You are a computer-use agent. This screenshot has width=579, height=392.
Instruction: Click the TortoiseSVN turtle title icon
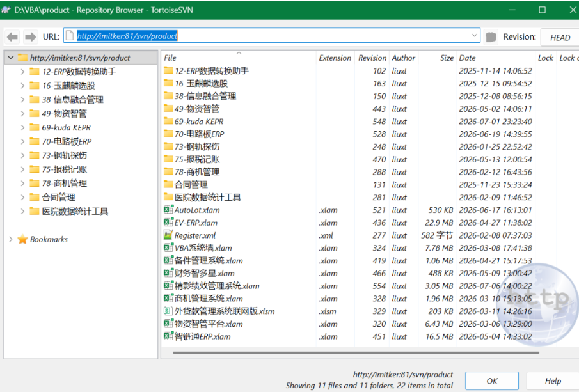point(6,10)
